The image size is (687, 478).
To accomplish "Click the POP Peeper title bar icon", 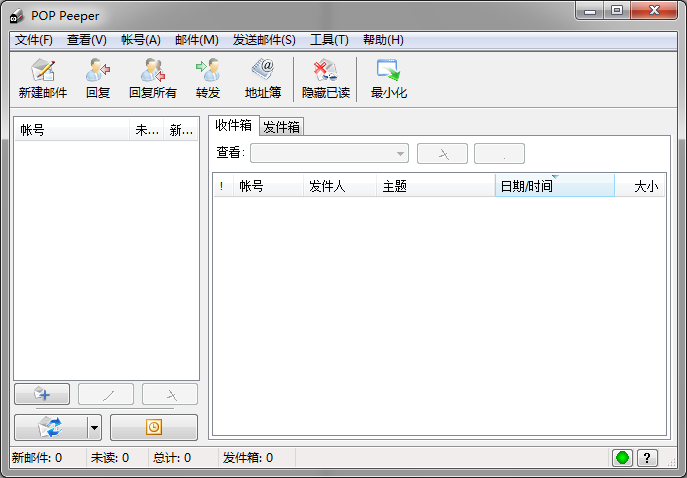I will pos(17,16).
